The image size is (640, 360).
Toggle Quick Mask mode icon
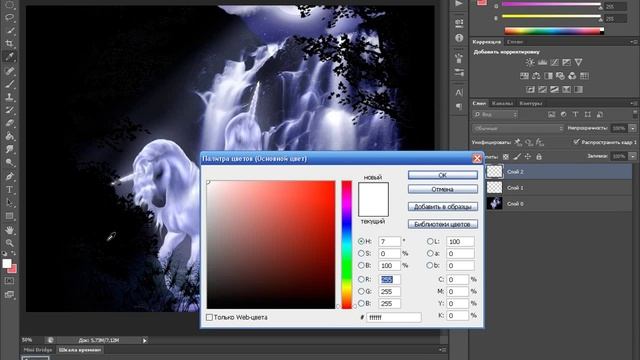point(9,281)
